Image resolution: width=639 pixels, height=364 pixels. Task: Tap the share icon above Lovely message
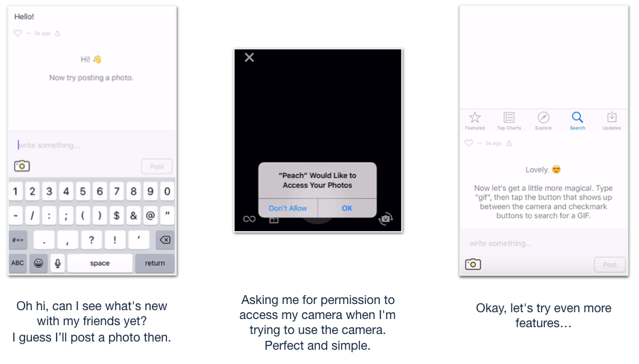[509, 143]
